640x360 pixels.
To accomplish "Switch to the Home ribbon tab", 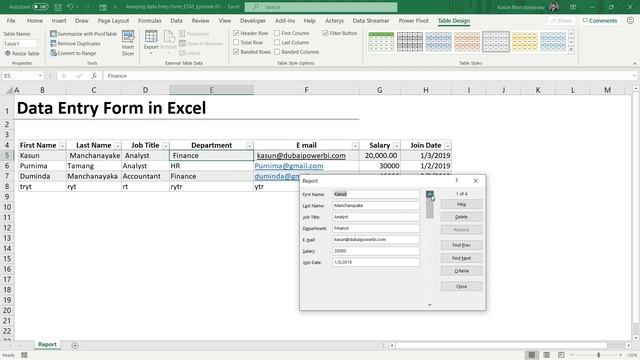I will pyautogui.click(x=35, y=20).
